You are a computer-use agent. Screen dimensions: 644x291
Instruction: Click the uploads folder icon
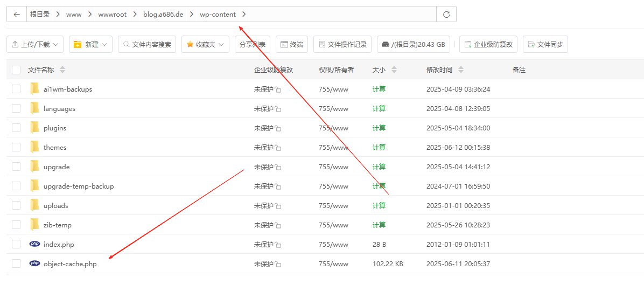pyautogui.click(x=35, y=205)
